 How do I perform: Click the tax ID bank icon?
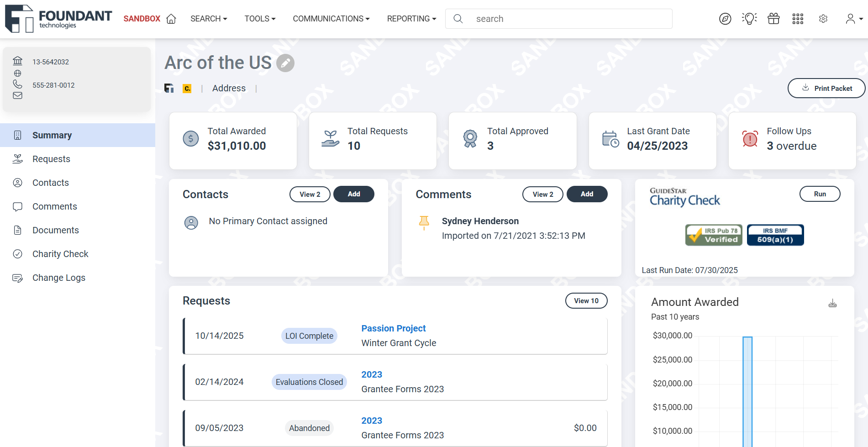17,61
